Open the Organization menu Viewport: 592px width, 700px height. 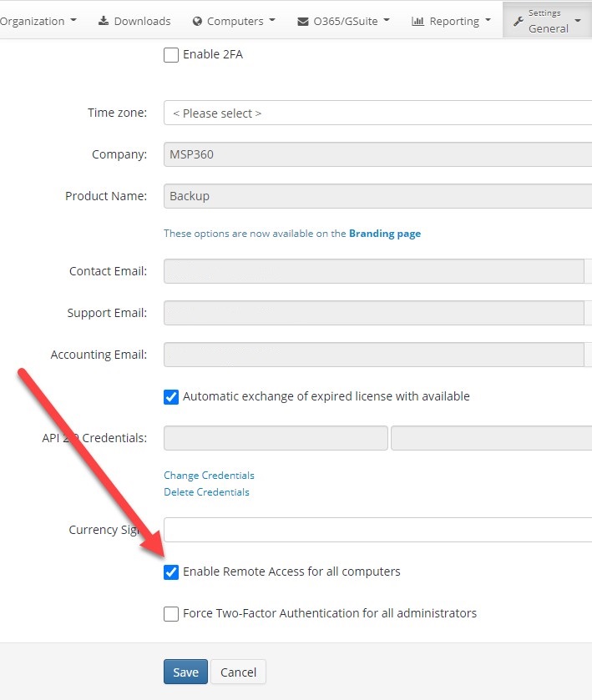37,21
